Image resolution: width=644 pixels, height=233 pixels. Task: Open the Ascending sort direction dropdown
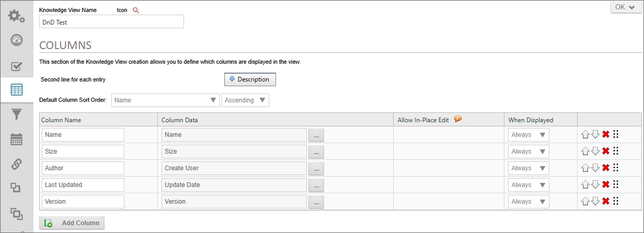tap(245, 100)
